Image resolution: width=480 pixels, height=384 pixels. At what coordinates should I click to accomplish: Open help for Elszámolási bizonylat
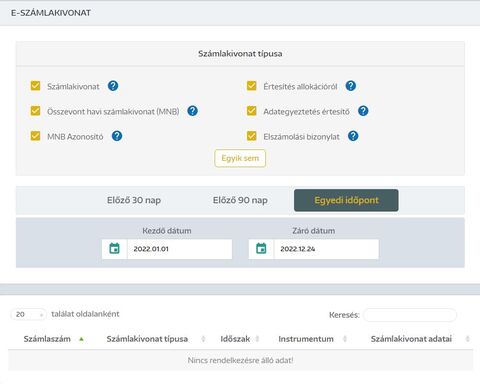[353, 136]
